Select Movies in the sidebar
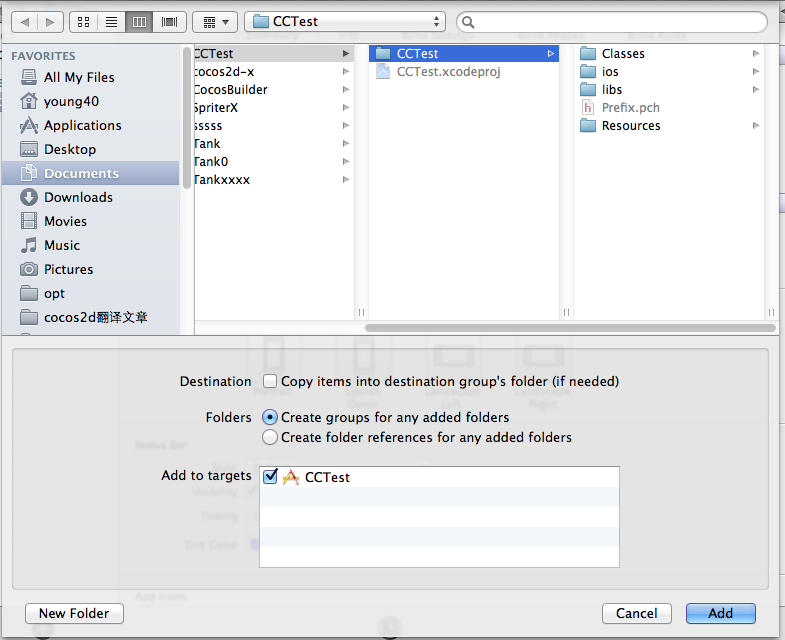 [90, 221]
